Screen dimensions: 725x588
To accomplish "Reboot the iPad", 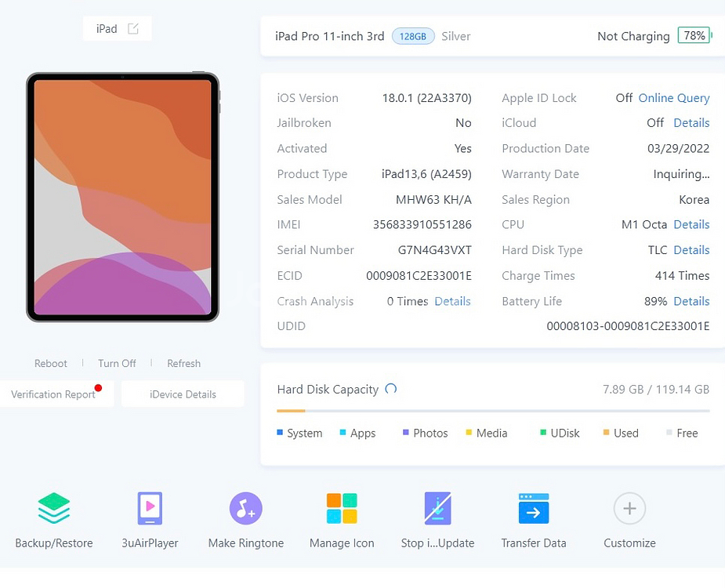I will [x=51, y=363].
